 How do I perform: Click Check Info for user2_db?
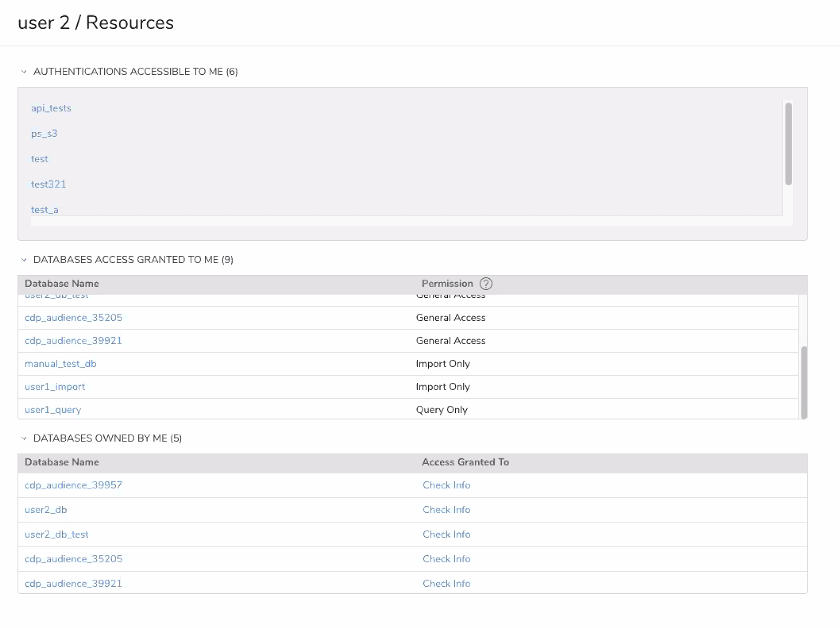tap(446, 510)
